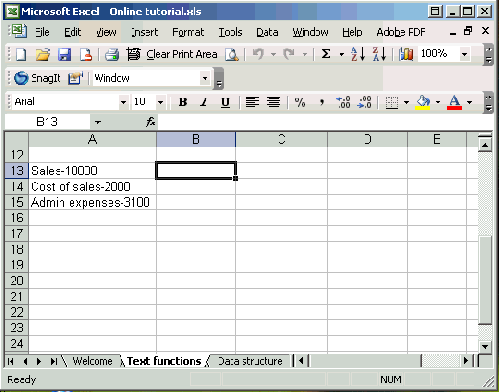Click the horizontal scrollbar right arrow
The height and width of the screenshot is (392, 499).
point(465,361)
